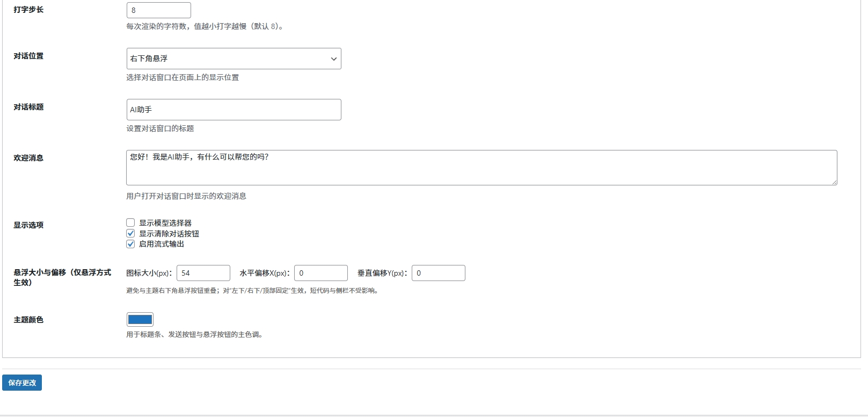Click the 图标大小(px) label text
868x417 pixels.
[149, 273]
